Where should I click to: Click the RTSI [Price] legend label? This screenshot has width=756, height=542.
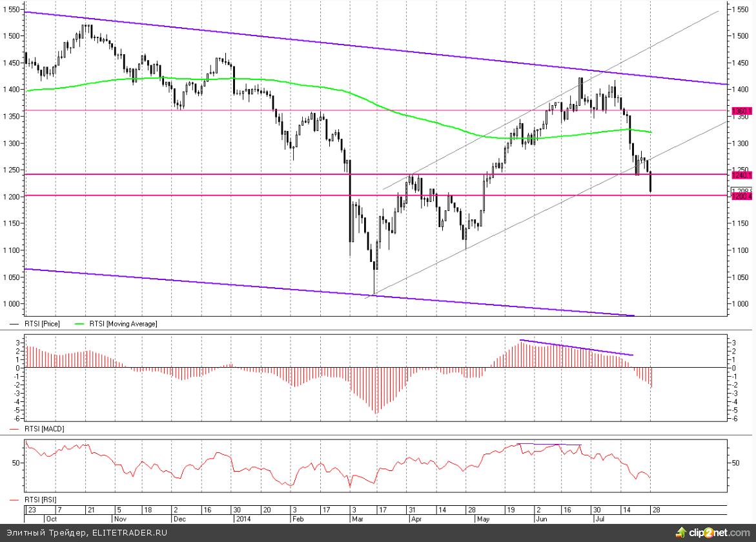click(42, 324)
